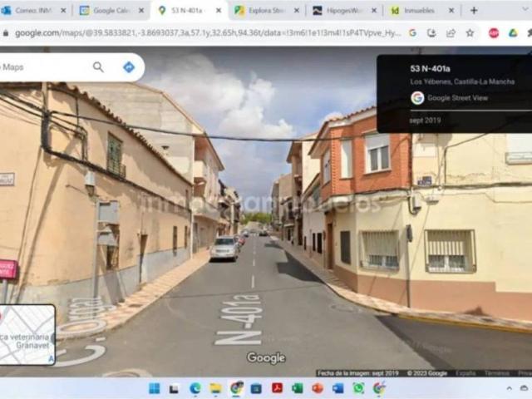Screen dimensions: 532x399
Task: Switch to the Hipoges tab
Action: (343, 11)
